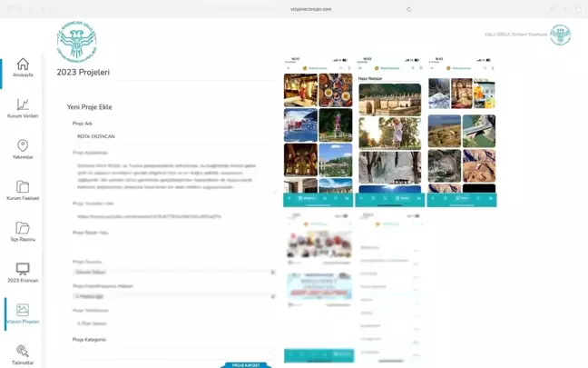
Task: Reload the page from browser bar
Action: (408, 9)
